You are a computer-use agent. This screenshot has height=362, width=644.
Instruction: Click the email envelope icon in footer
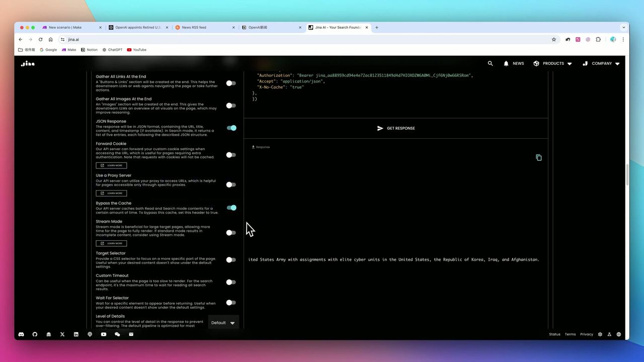pyautogui.click(x=131, y=334)
